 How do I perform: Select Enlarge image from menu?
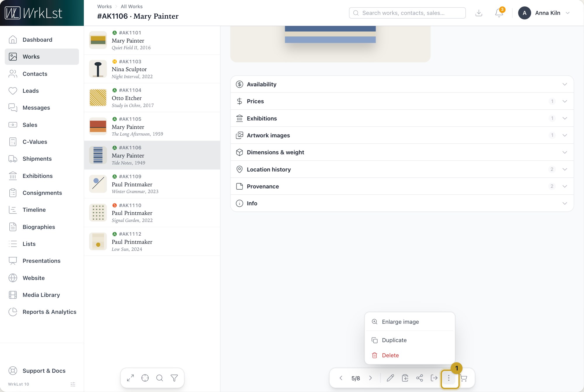[x=410, y=322]
